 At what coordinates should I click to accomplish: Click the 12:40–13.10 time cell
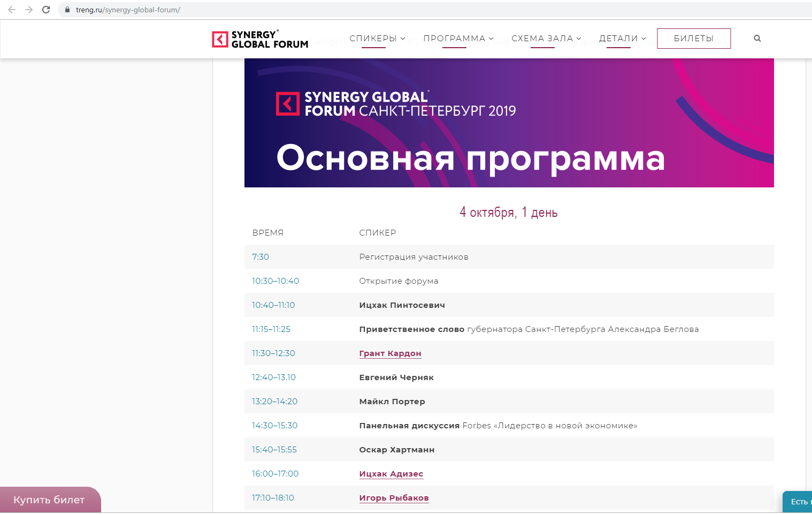point(274,377)
